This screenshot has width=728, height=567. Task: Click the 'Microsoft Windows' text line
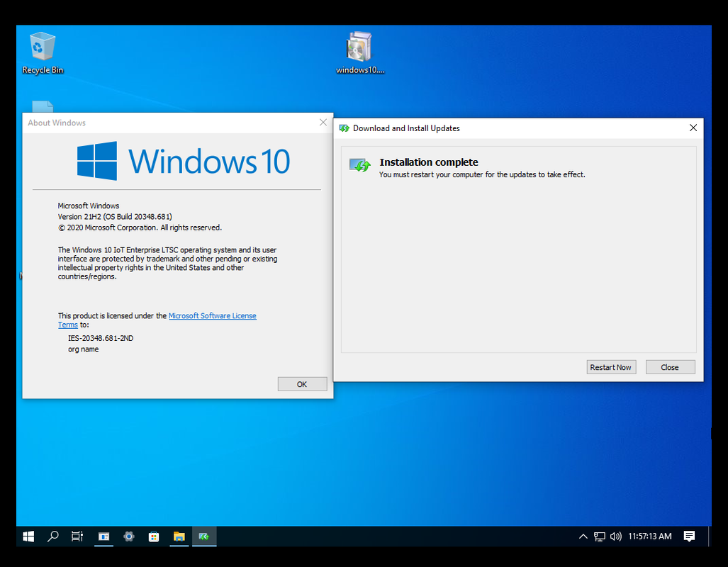88,206
